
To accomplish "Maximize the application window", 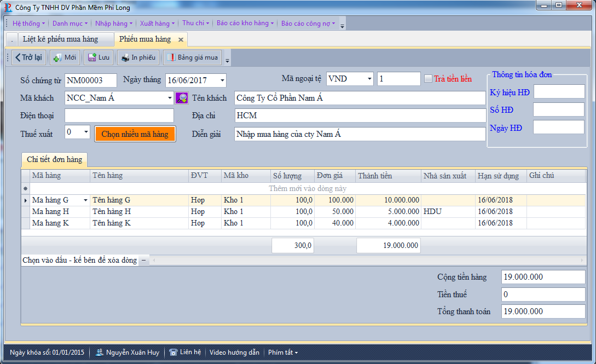I will (559, 5).
